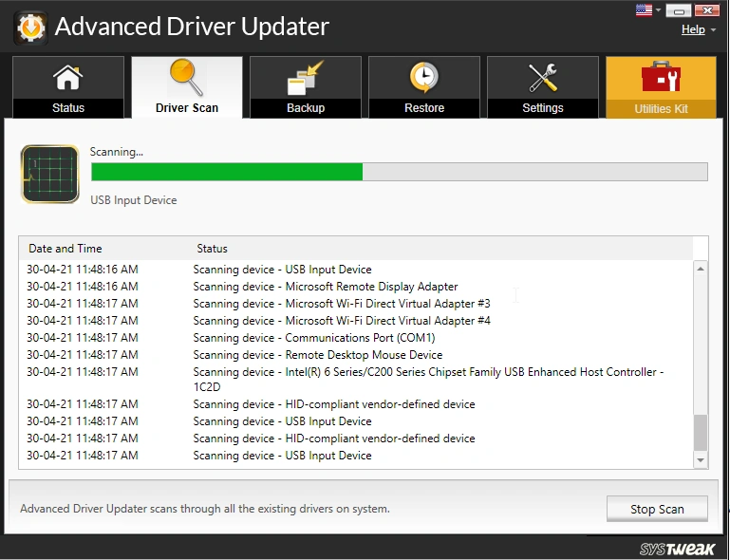The width and height of the screenshot is (730, 560).
Task: Open the Utilities Kit toolbox icon
Action: click(x=661, y=77)
